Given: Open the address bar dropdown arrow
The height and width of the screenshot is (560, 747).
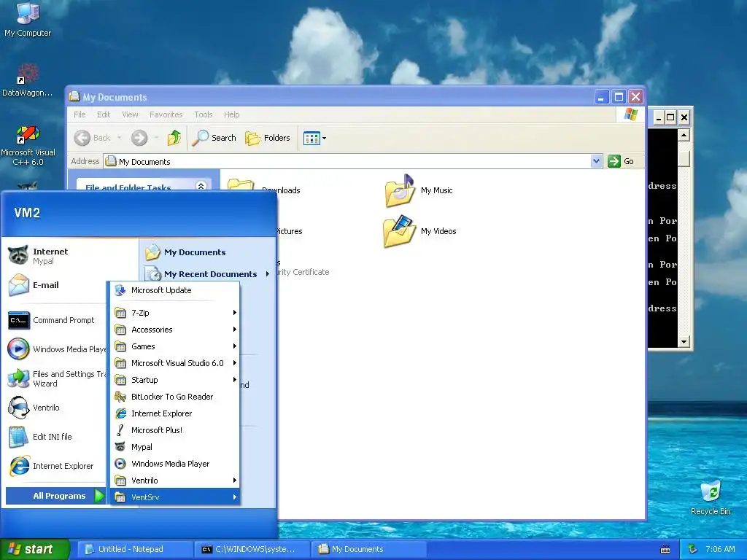Looking at the screenshot, I should point(596,161).
